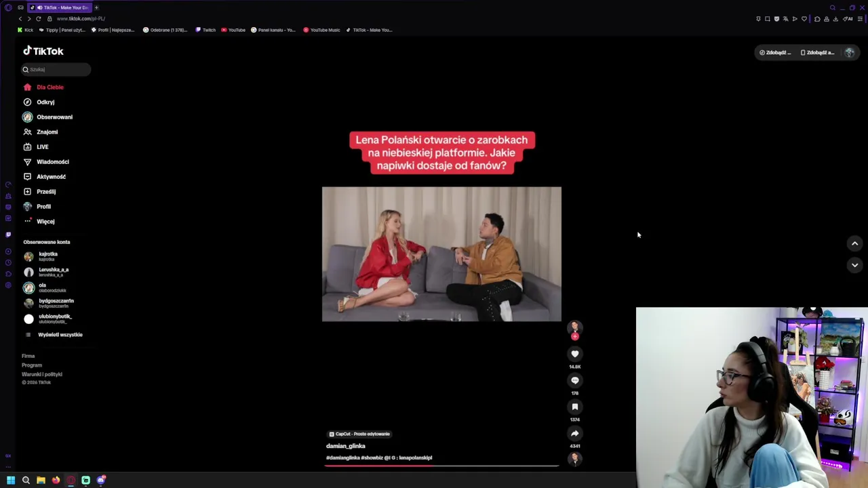Open browser snapshot tool icon

tap(768, 19)
